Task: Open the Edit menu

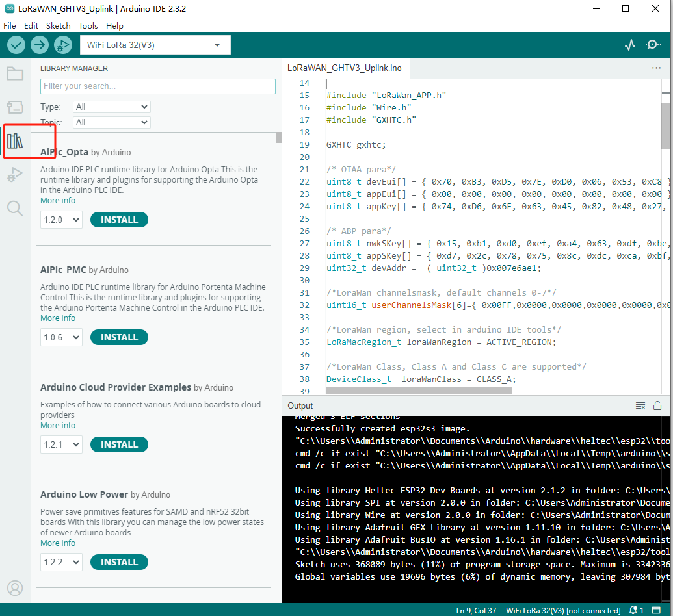Action: tap(31, 26)
